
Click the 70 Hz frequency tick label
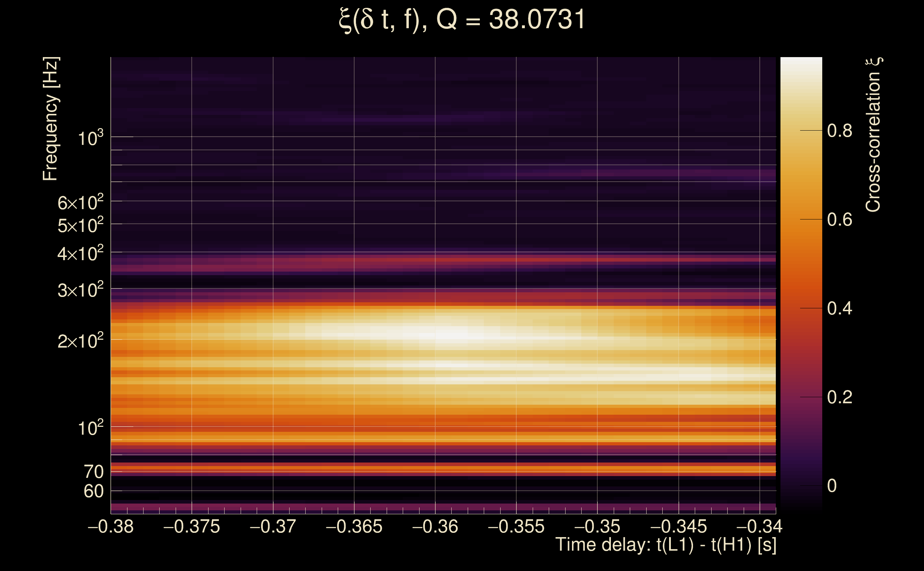coord(94,472)
